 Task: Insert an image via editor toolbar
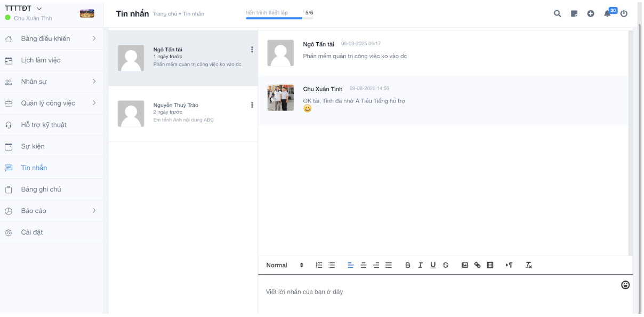coord(464,265)
